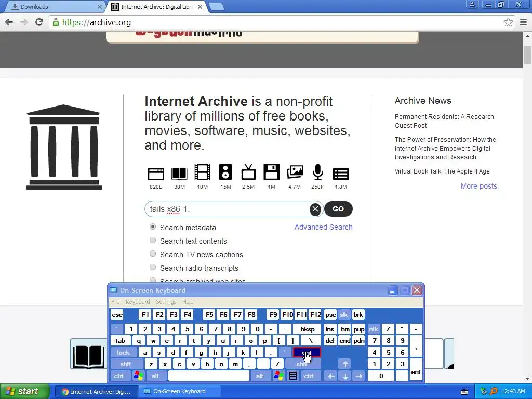Select On-Screen Keyboard in taskbar
532x399 pixels.
point(179,391)
